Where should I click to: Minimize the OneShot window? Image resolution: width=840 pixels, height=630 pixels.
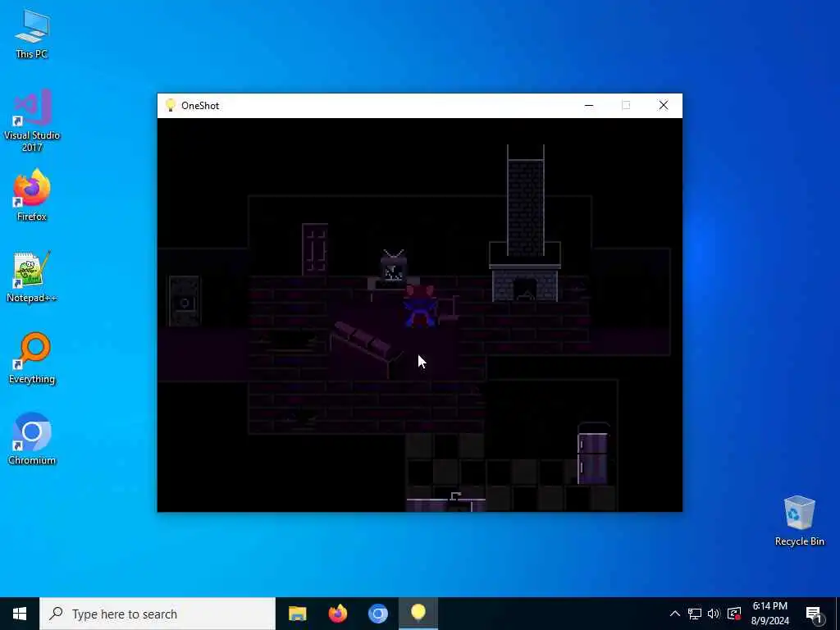click(589, 106)
